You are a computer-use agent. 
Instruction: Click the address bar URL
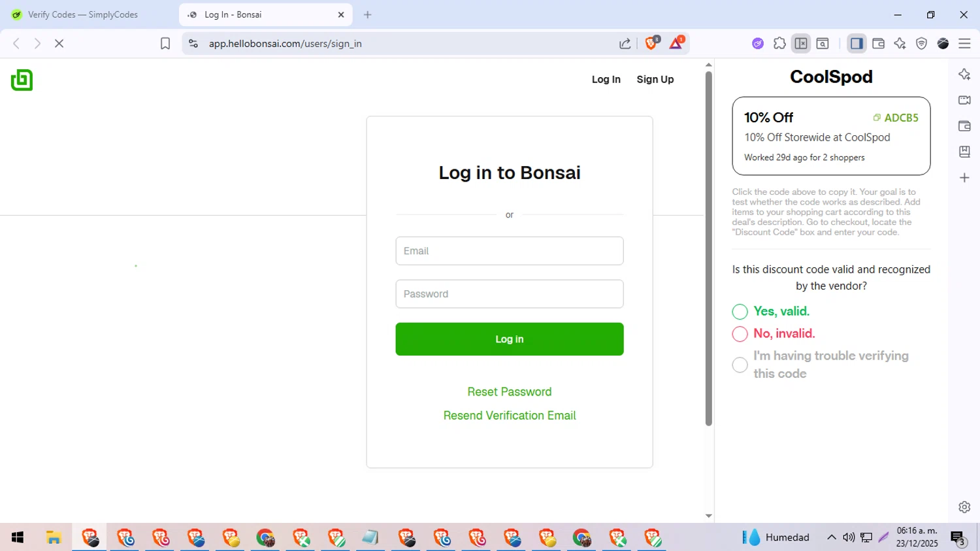286,44
